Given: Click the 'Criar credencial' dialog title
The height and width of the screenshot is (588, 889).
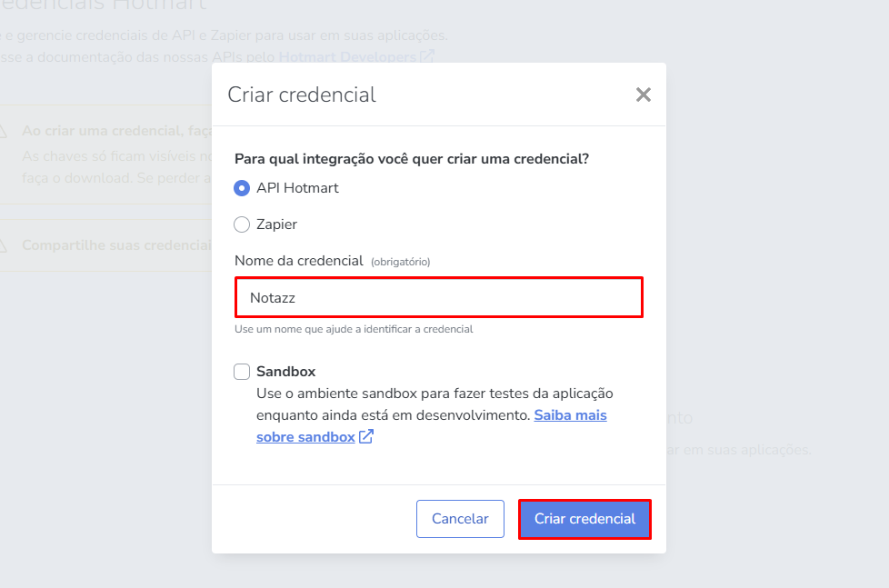Looking at the screenshot, I should pos(302,95).
